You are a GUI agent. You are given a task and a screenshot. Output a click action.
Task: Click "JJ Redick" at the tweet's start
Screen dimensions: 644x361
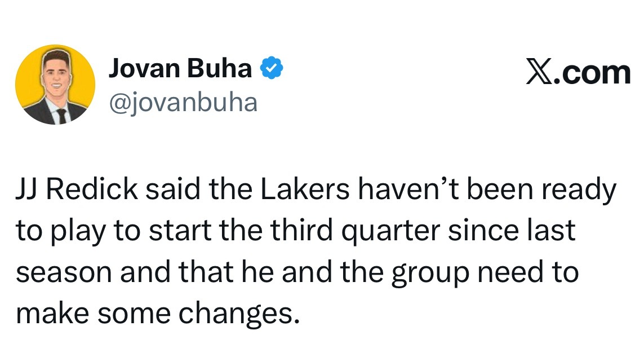coord(77,191)
